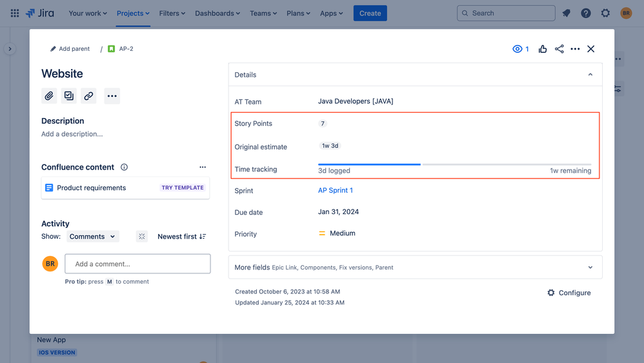Viewport: 644px width, 363px height.
Task: Expand the left sidebar arrow
Action: click(x=10, y=49)
